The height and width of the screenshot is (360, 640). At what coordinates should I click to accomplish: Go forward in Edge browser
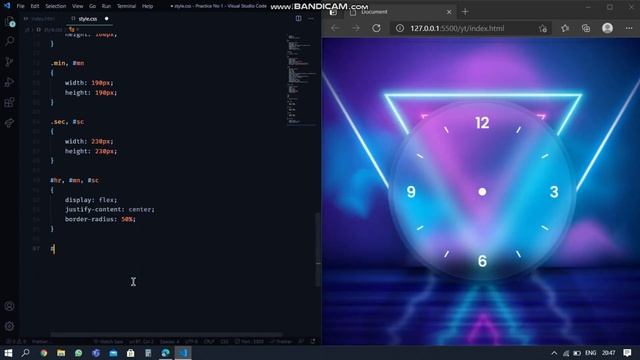point(356,28)
